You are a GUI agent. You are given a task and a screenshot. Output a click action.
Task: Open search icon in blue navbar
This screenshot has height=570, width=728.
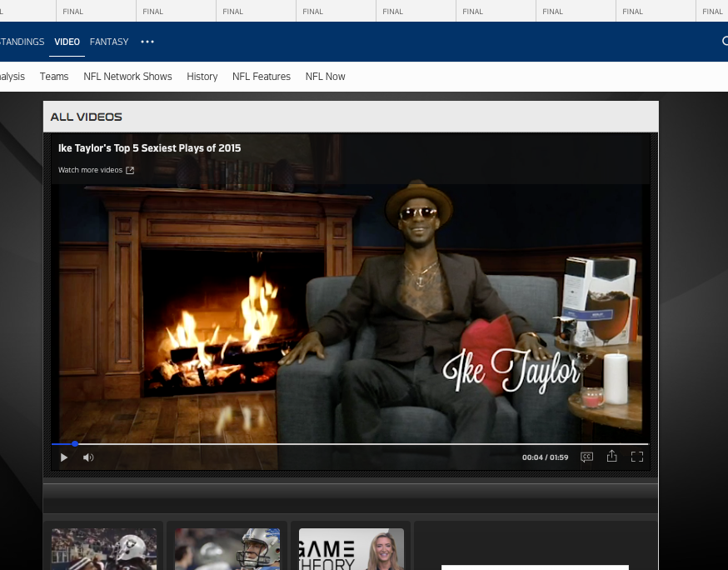[726, 42]
